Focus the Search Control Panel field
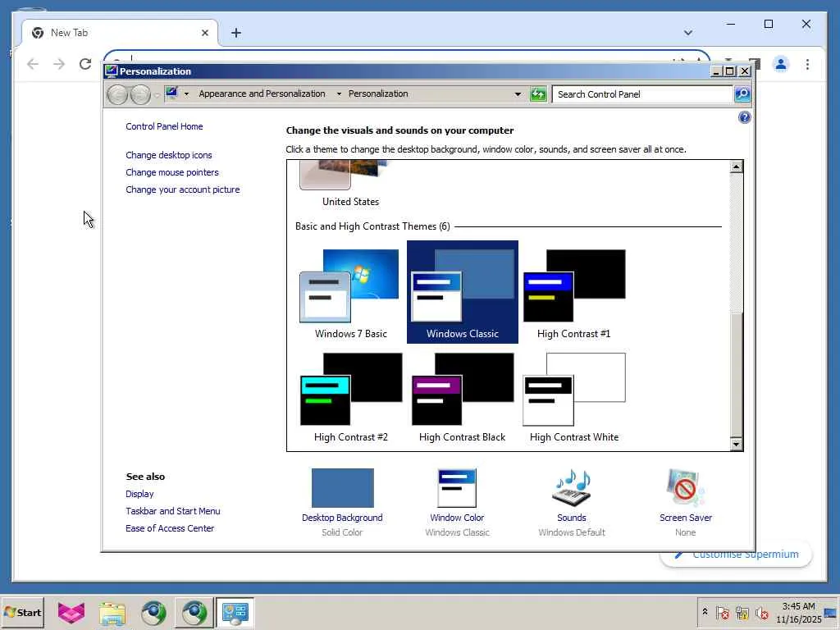Image resolution: width=840 pixels, height=630 pixels. click(642, 94)
